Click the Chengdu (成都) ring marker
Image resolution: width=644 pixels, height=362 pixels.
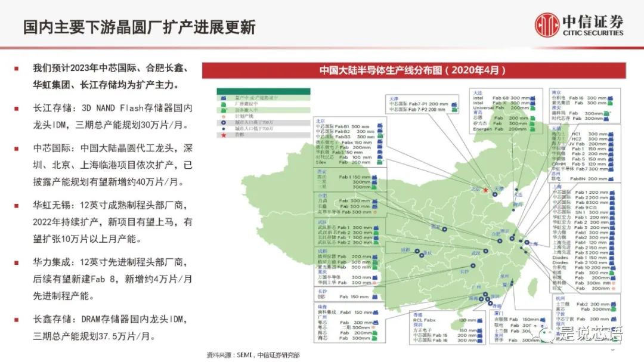click(417, 251)
